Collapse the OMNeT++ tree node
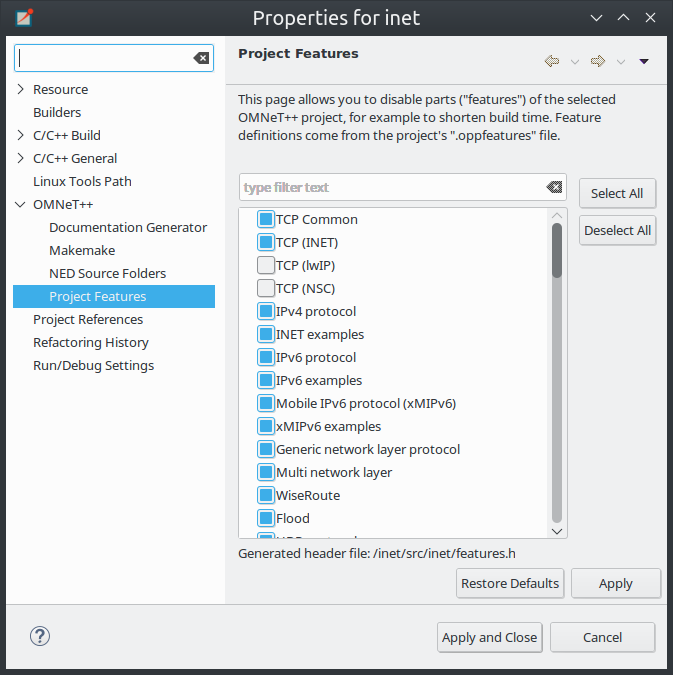Screen dimensions: 673x675 pyautogui.click(x=20, y=204)
